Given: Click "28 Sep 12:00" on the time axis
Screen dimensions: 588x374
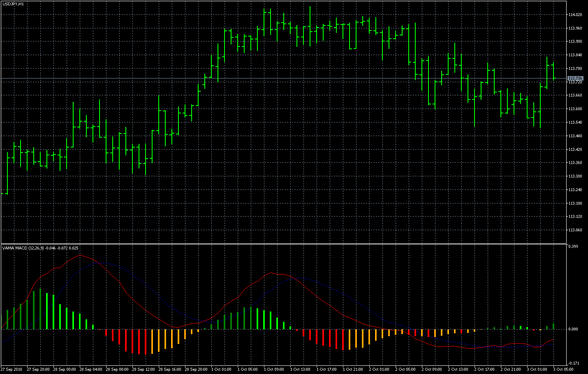Looking at the screenshot, I should pos(144,369).
